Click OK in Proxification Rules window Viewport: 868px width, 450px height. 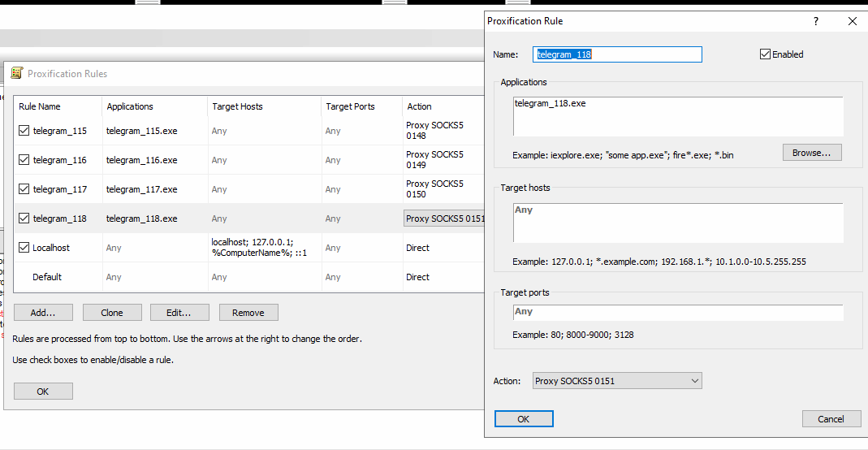(x=43, y=392)
